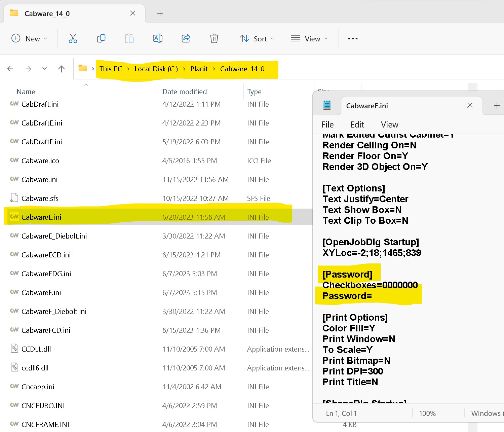Click Local Disk (C:) breadcrumb

(x=156, y=69)
